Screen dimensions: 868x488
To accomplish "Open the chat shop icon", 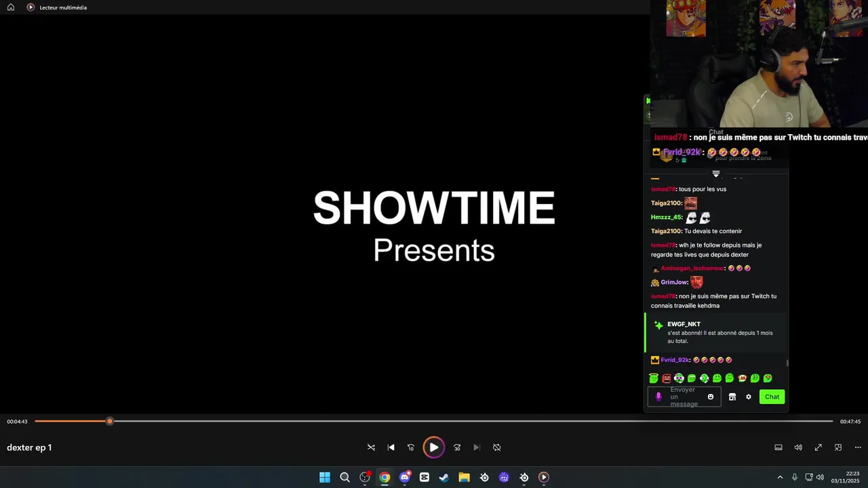I will (x=732, y=396).
